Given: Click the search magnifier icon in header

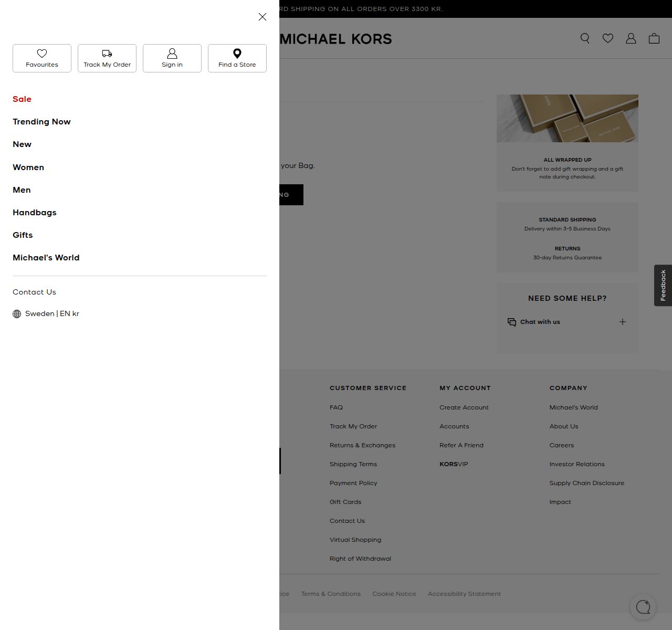Looking at the screenshot, I should coord(585,38).
